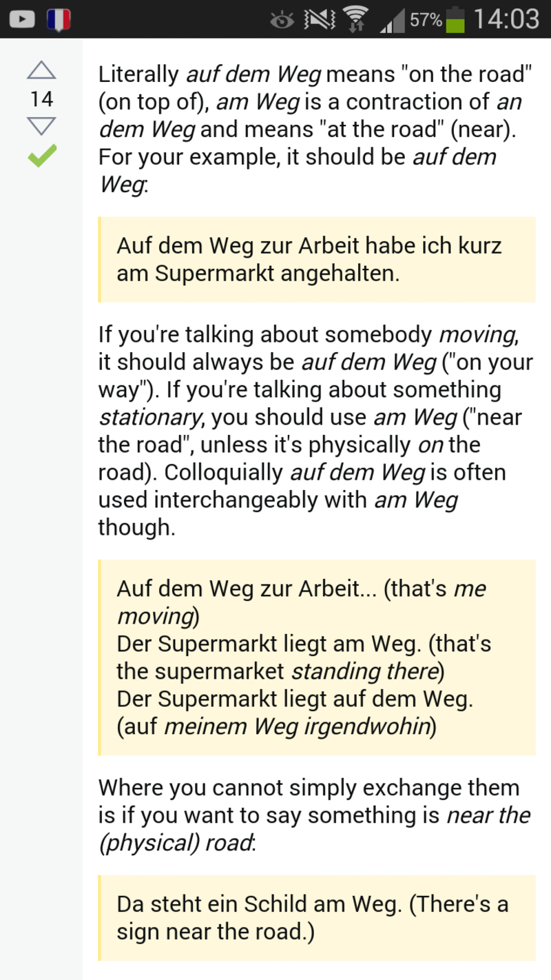Image resolution: width=551 pixels, height=980 pixels.
Task: Click the italic word 'moving' in second paragraph
Action: [x=477, y=335]
